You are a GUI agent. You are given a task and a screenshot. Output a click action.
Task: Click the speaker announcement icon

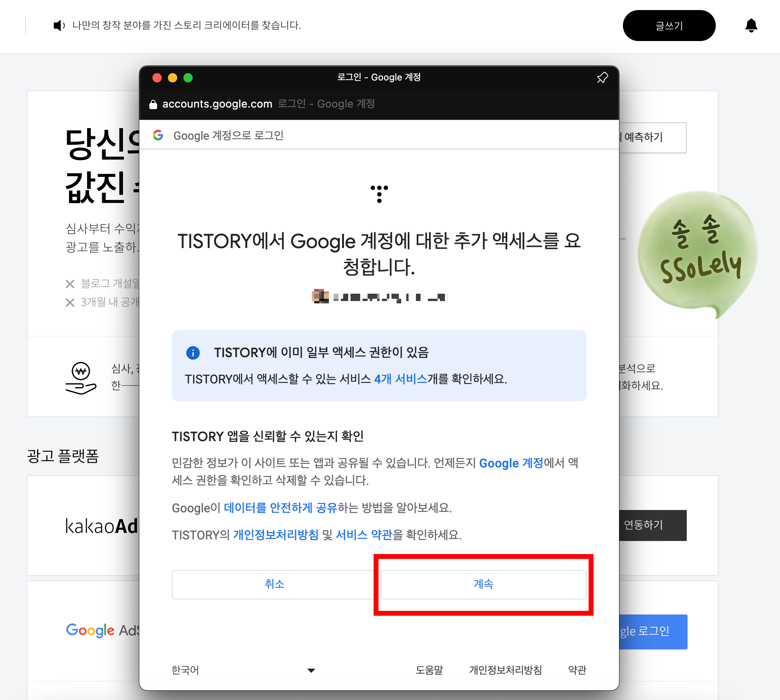[59, 26]
